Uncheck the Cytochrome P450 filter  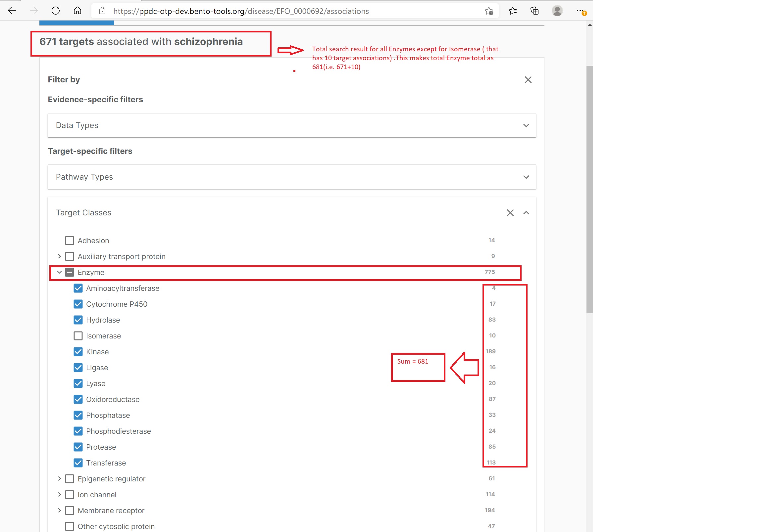(78, 304)
